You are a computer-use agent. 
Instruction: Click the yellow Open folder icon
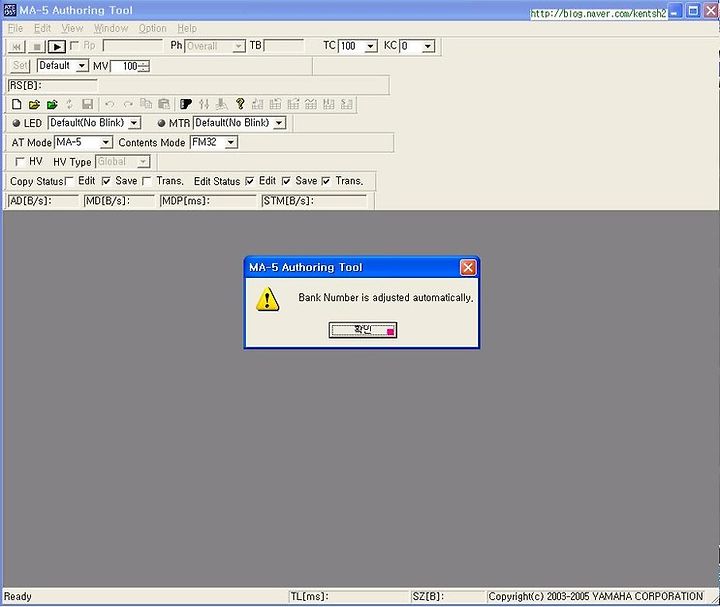pos(34,104)
